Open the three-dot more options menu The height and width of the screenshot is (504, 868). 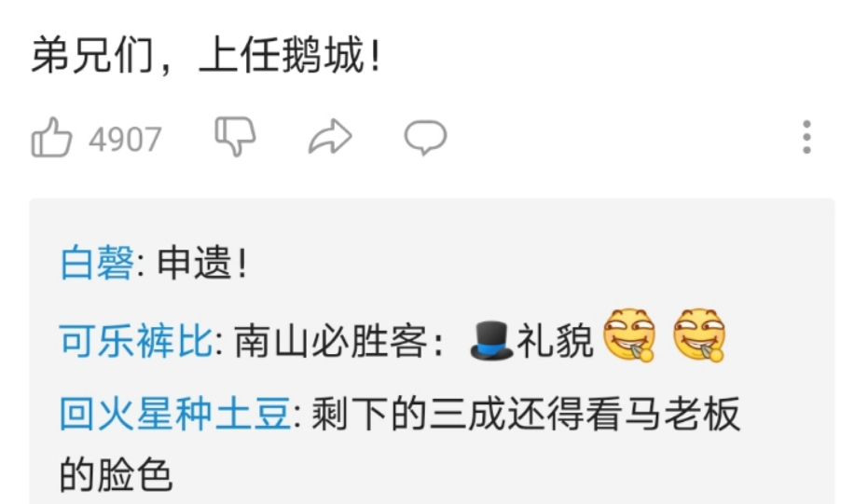coord(806,137)
